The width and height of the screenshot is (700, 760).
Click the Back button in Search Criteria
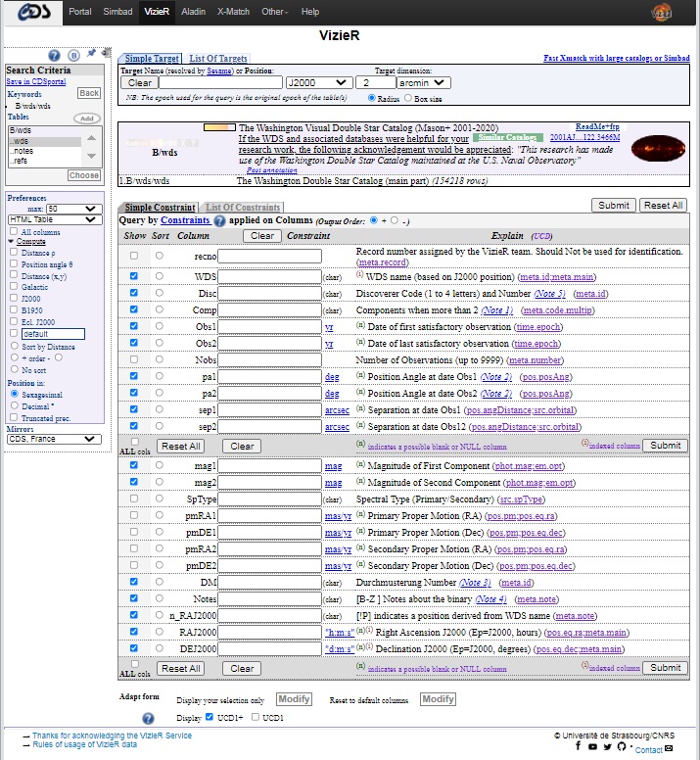(89, 93)
